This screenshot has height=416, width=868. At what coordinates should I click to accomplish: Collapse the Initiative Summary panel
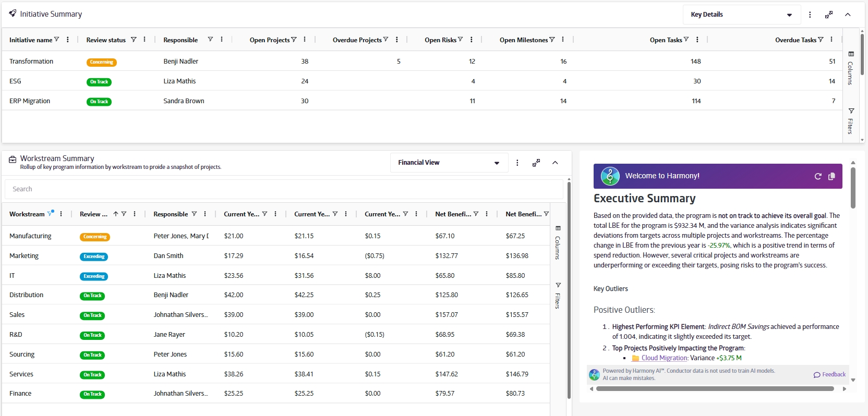click(x=848, y=15)
